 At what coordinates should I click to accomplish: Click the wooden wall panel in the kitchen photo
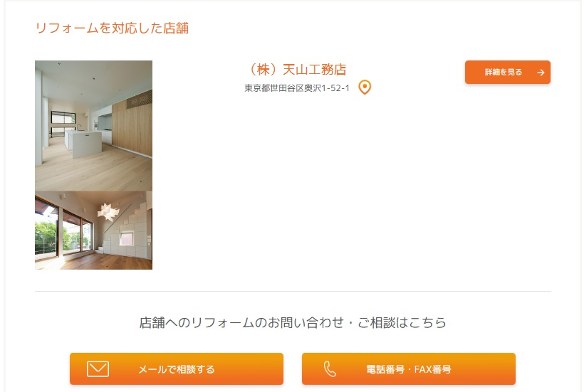(x=132, y=127)
